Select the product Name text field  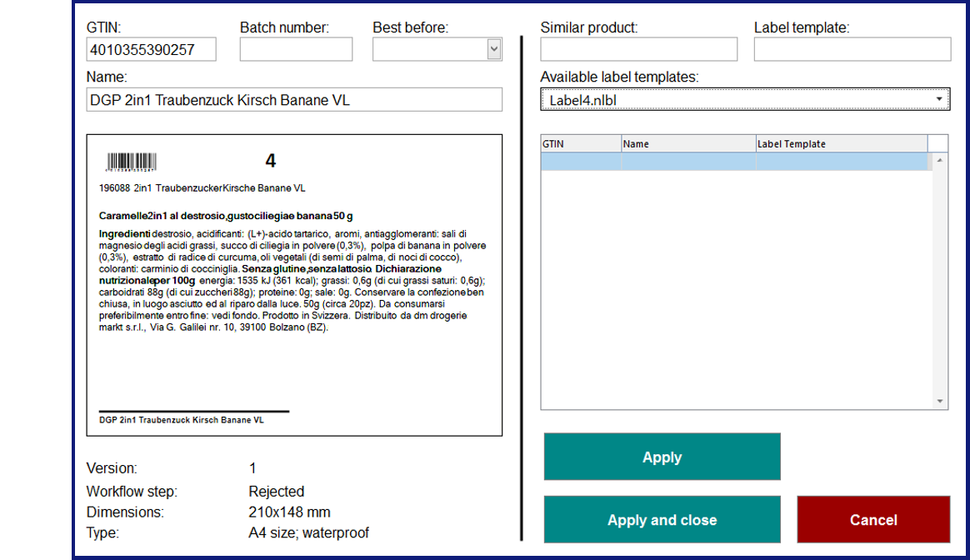[x=294, y=100]
